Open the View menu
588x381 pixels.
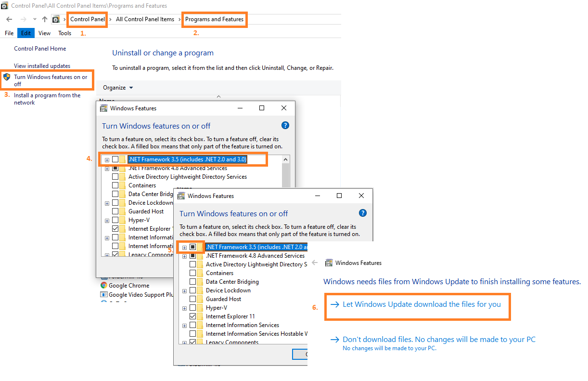click(x=44, y=33)
